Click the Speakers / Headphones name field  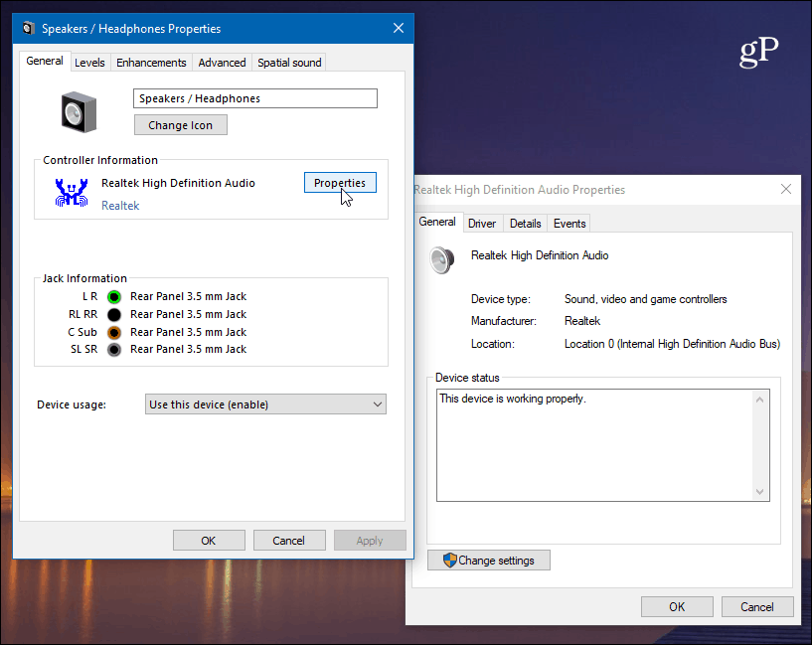tap(255, 98)
